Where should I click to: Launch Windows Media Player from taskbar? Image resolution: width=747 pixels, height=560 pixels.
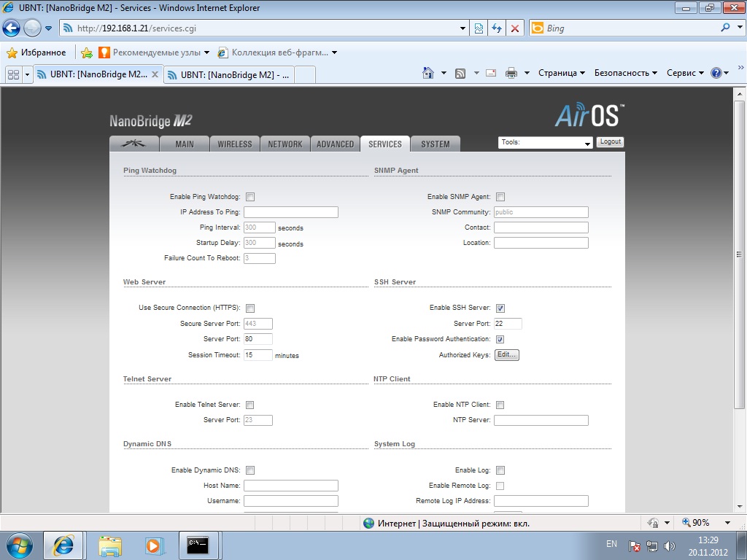click(x=154, y=545)
